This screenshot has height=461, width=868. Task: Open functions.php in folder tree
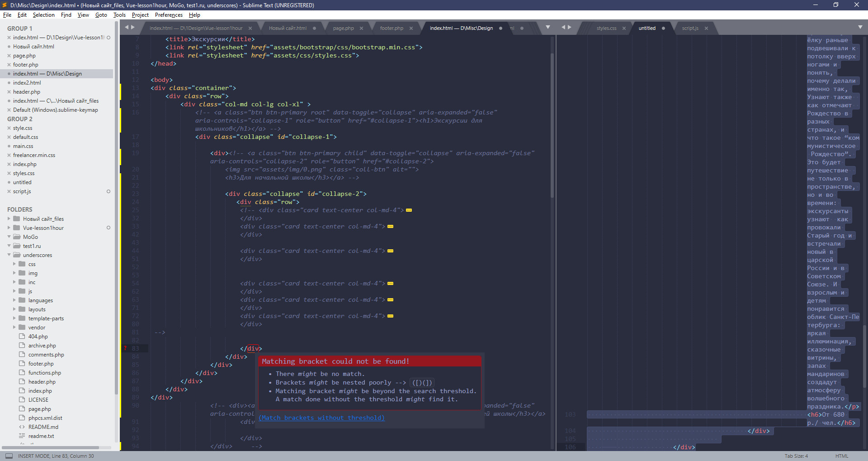45,373
